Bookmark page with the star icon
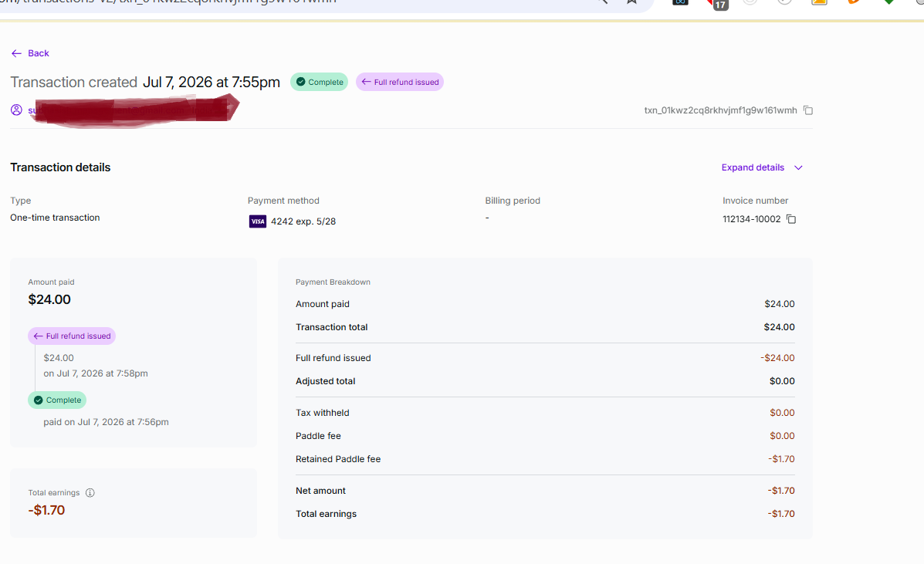This screenshot has height=564, width=924. (631, 2)
